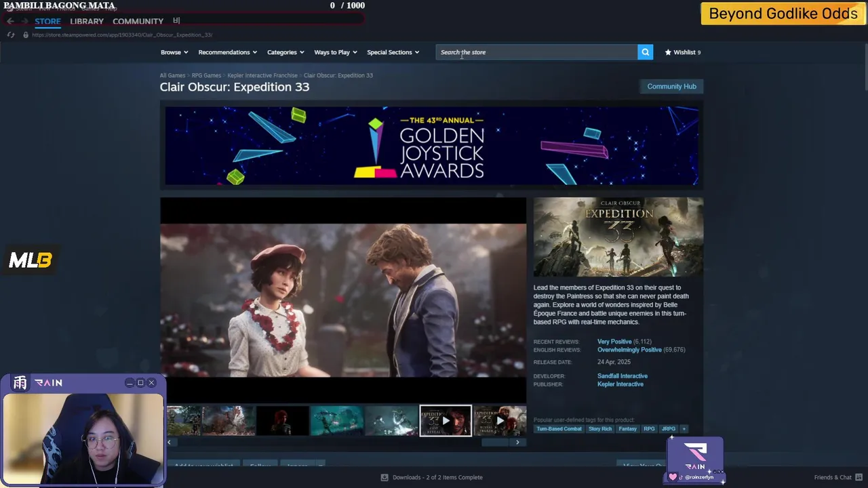Click the thumbnail strip scrollbar handle

point(494,442)
